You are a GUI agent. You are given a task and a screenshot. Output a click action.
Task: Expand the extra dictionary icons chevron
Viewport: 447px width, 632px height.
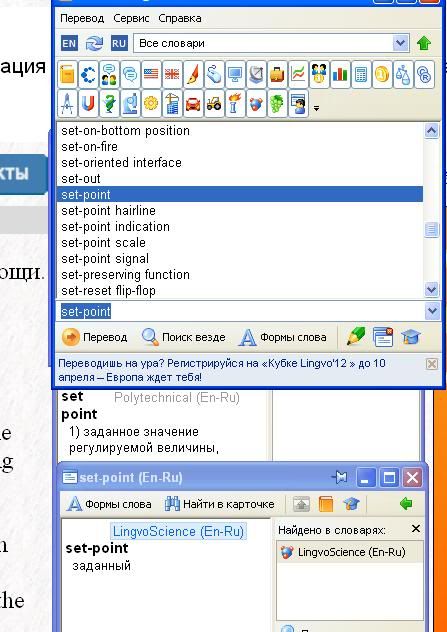316,108
